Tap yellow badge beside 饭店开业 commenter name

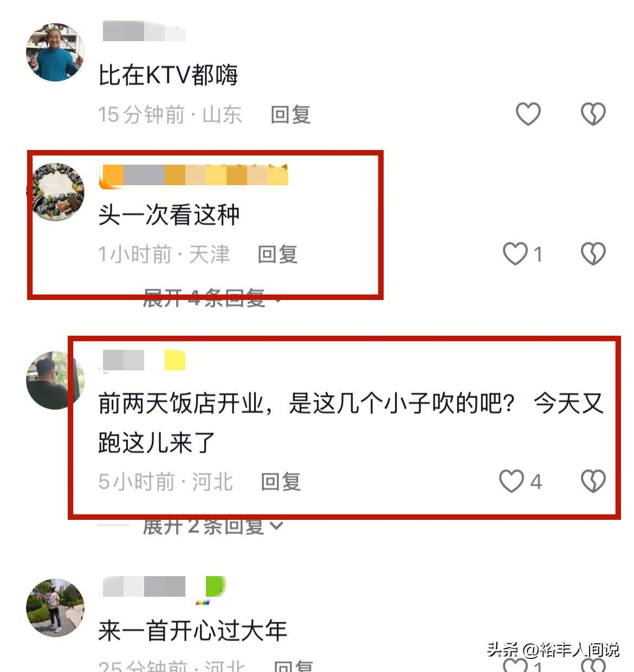point(175,360)
